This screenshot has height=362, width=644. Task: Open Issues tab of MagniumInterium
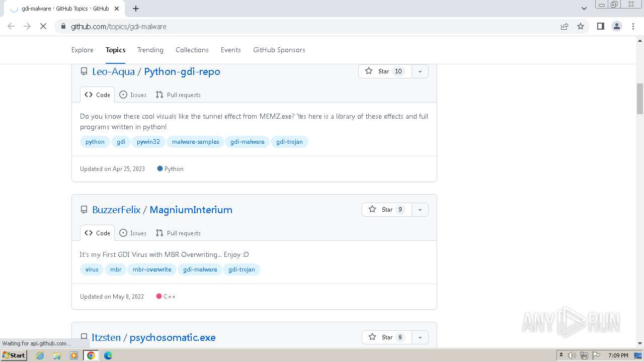click(133, 233)
